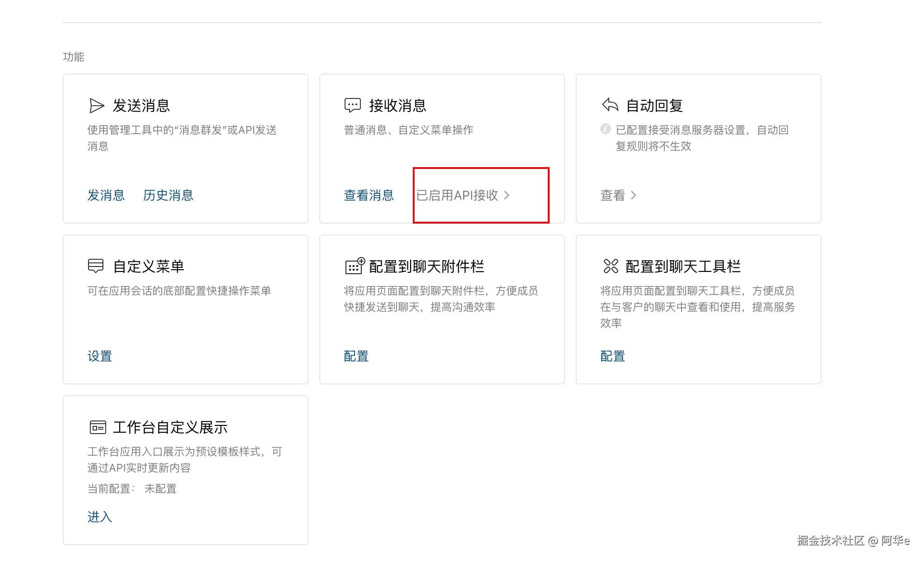Open the 历史消息 link
924x561 pixels.
tap(168, 195)
